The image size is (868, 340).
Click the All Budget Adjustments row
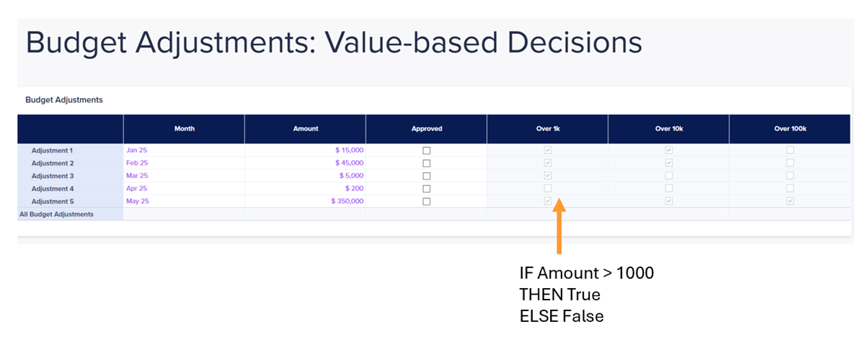click(434, 214)
